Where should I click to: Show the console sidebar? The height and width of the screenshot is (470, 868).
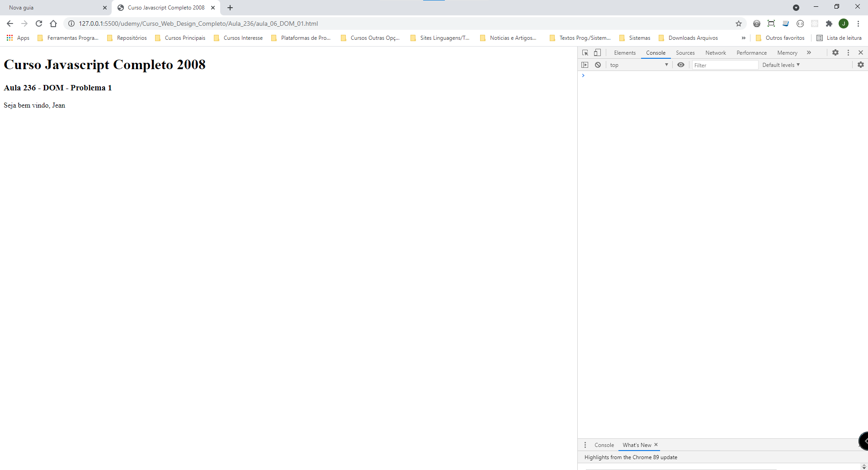585,65
